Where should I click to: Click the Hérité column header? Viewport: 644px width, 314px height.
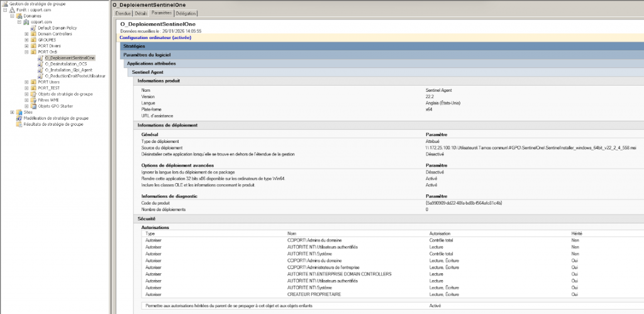tap(577, 233)
